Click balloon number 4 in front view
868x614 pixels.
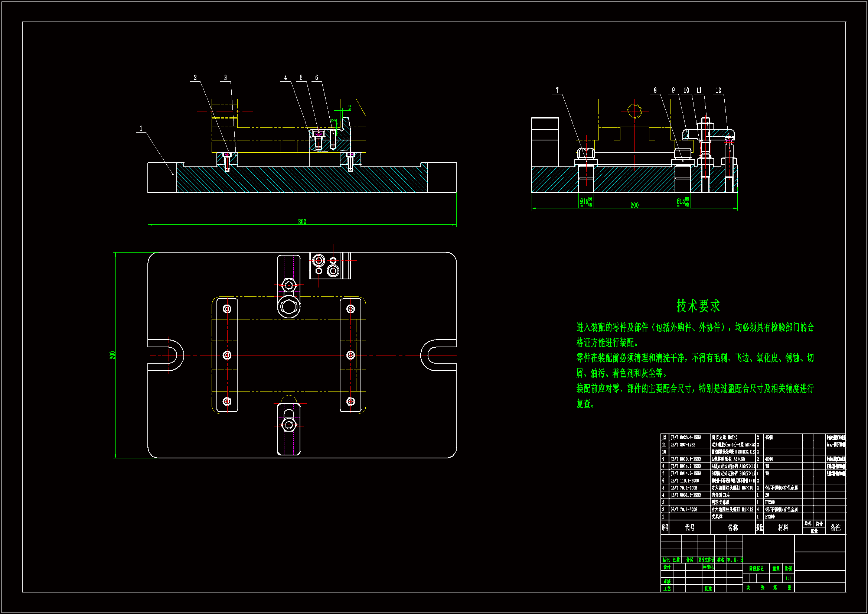point(285,78)
